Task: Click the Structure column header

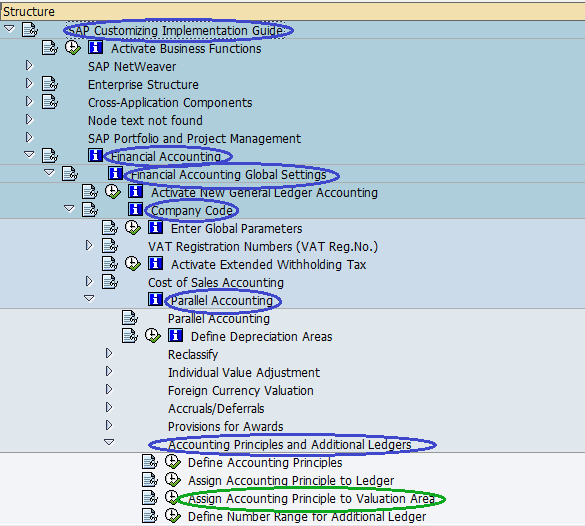Action: (292, 11)
